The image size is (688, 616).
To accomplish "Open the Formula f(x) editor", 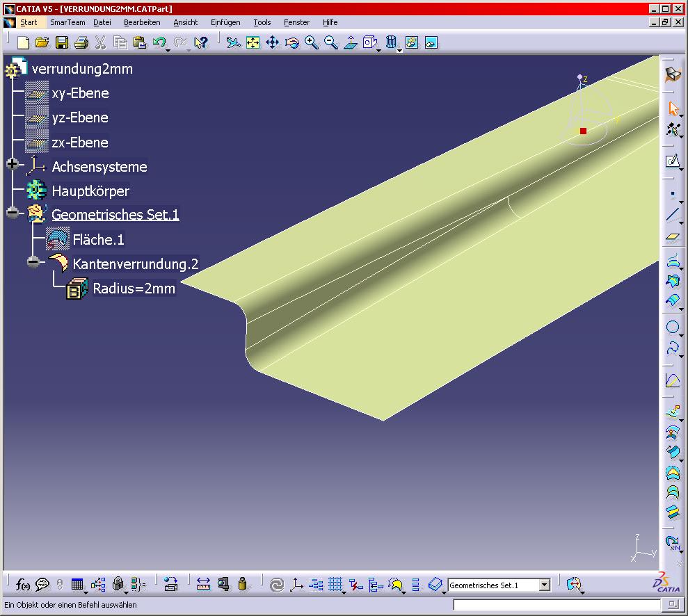I will point(22,585).
